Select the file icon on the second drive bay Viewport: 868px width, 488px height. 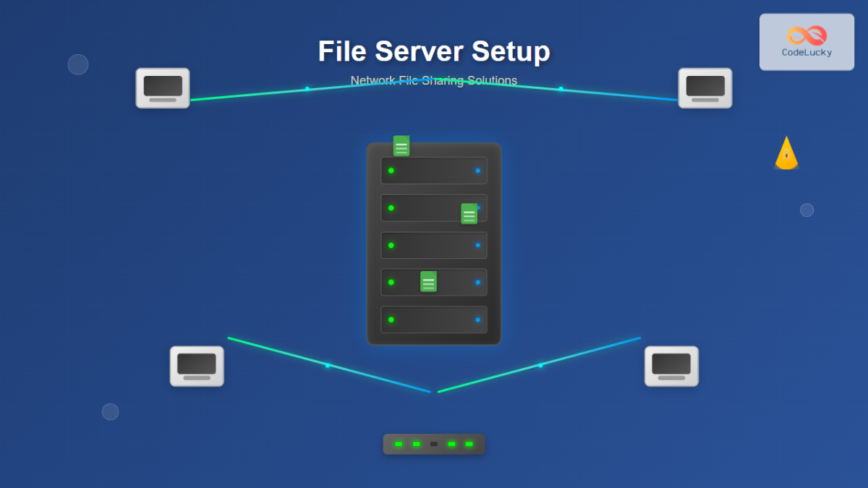coord(469,213)
